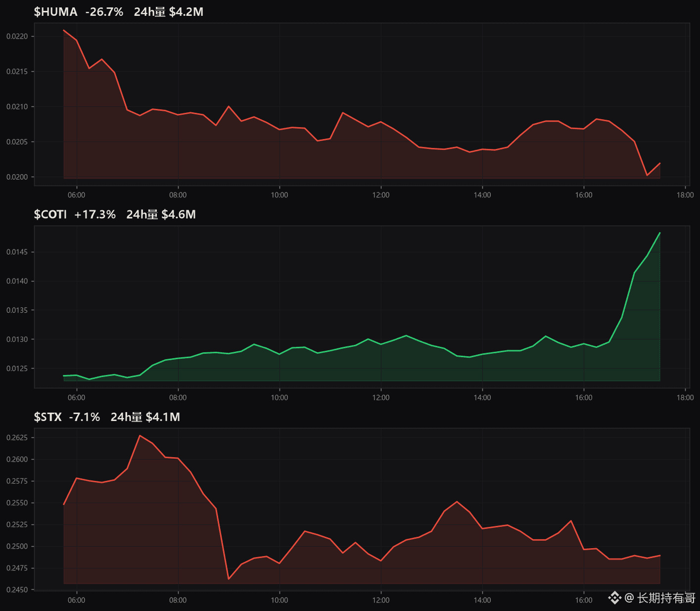Viewport: 700px width, 611px height.
Task: Click 14:00 on the STX chart time axis
Action: (x=482, y=600)
